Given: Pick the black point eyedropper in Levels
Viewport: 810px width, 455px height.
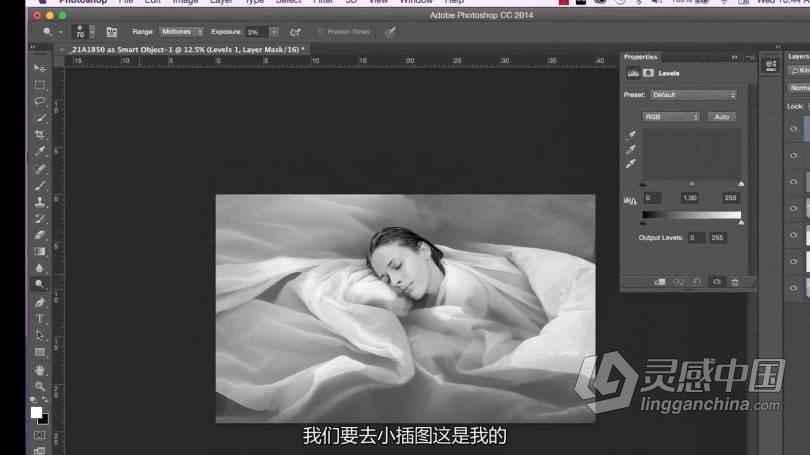Looking at the screenshot, I should pyautogui.click(x=631, y=135).
